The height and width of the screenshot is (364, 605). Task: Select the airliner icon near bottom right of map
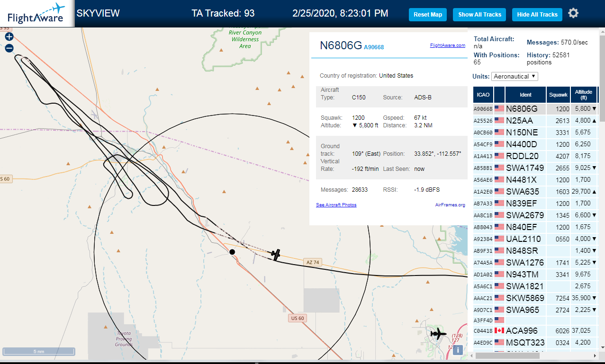438,334
